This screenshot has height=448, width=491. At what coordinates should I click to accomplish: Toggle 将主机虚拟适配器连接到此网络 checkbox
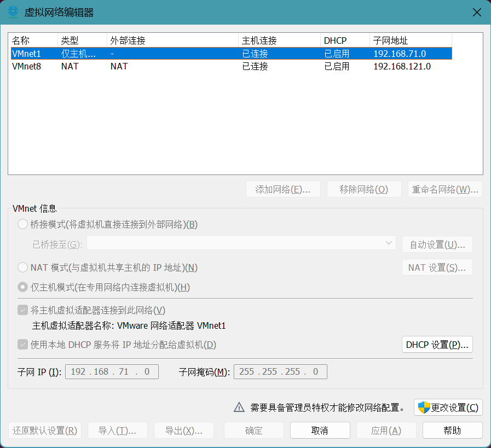coord(22,310)
